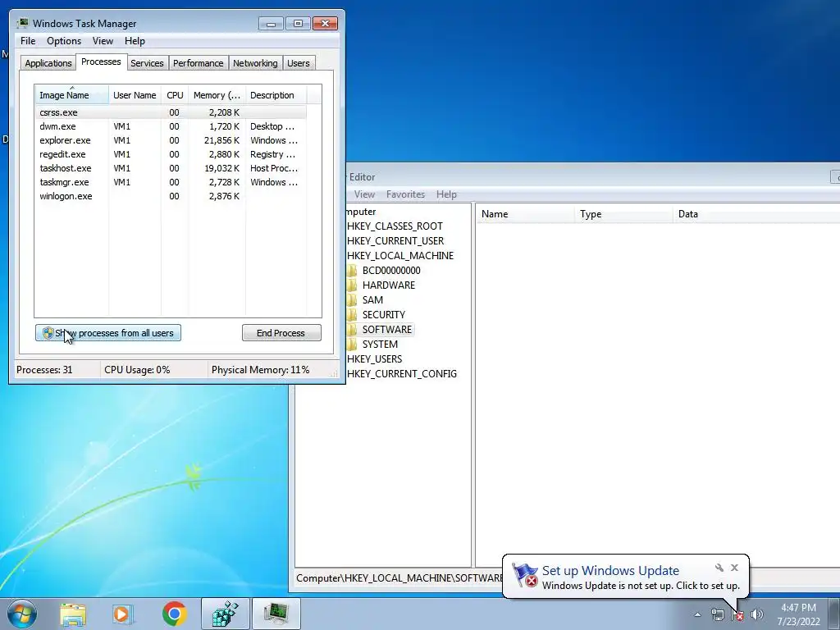This screenshot has width=840, height=630.
Task: Sort processes by Image Name column
Action: click(x=72, y=95)
